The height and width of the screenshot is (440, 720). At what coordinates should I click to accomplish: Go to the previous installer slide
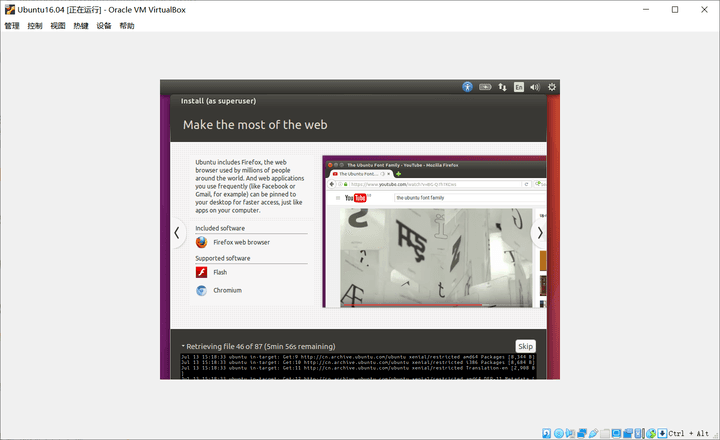(177, 233)
